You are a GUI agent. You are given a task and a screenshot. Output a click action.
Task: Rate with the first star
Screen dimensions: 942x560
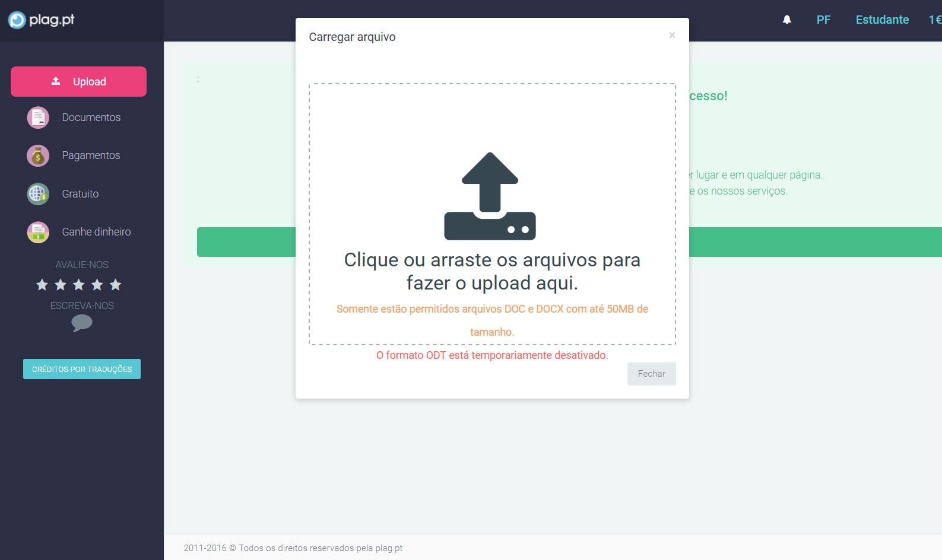pyautogui.click(x=42, y=285)
